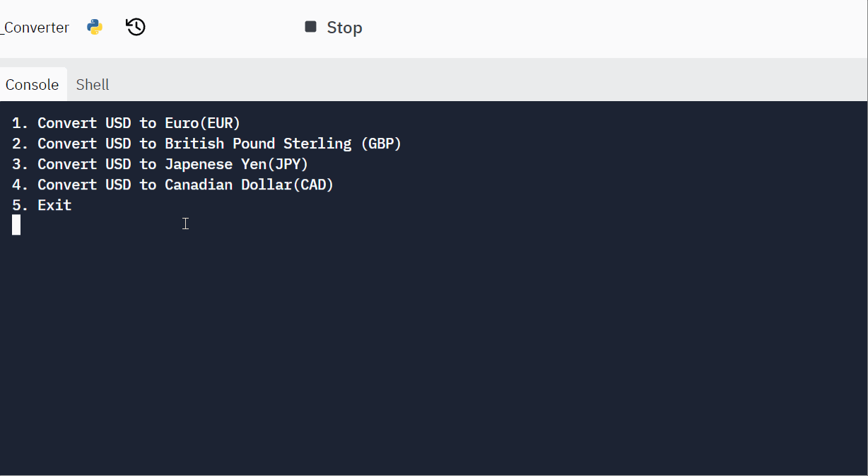Switch to the Shell tab
This screenshot has width=868, height=476.
coord(92,84)
